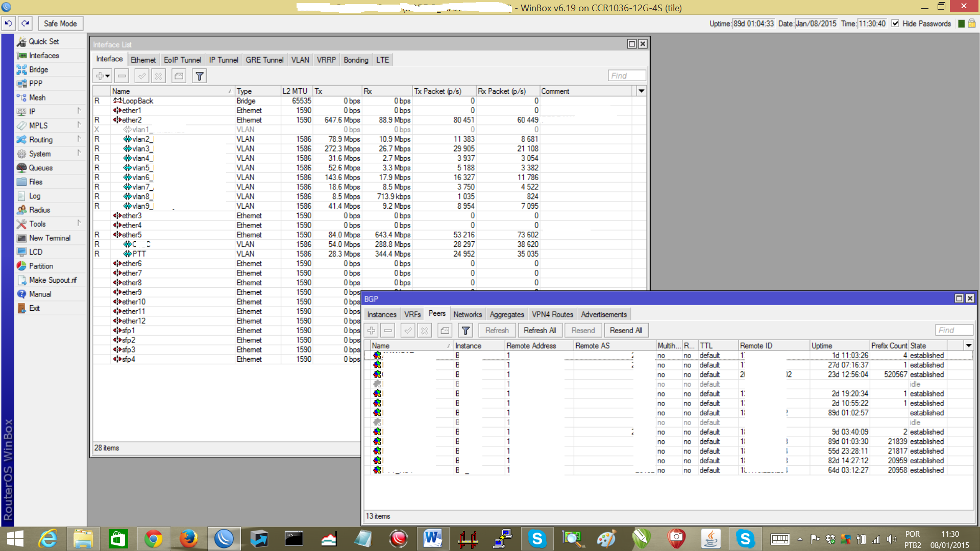Switch to VLAN tab in Interface List
This screenshot has width=980, height=551.
point(300,60)
